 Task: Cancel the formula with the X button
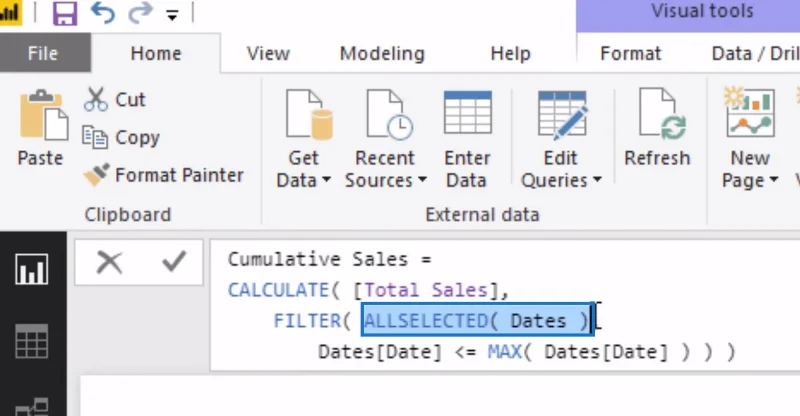(x=109, y=263)
